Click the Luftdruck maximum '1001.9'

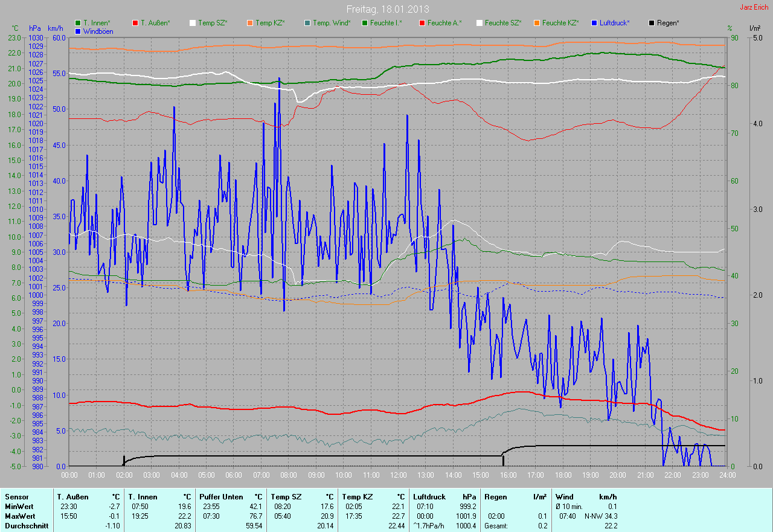(x=465, y=516)
